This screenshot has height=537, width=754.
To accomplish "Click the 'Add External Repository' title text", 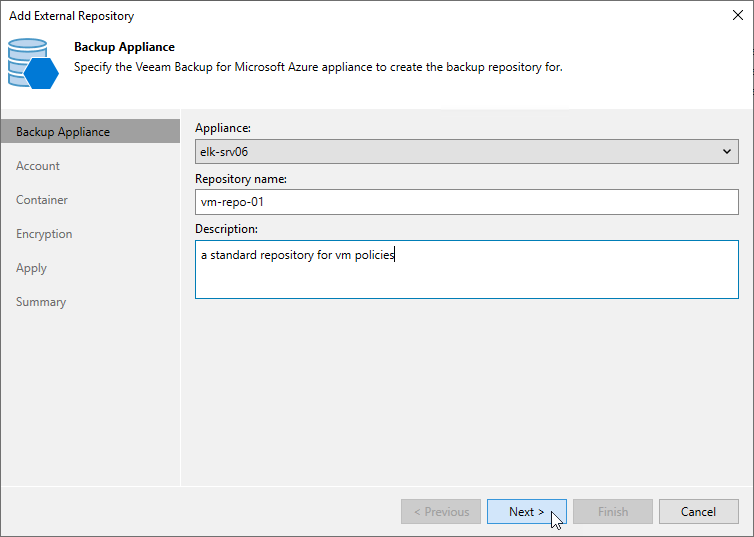I will pos(71,15).
